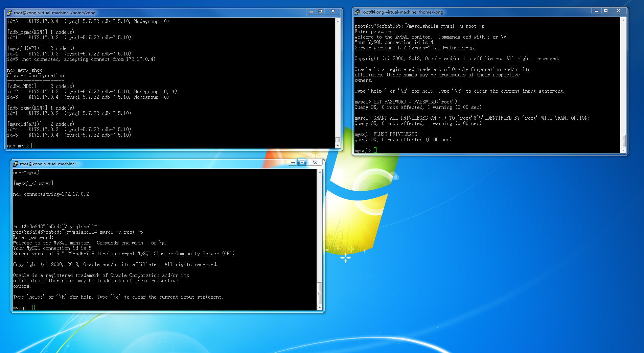Click "Query OK, 0 rows affected (0.05 sec)"
Image resolution: width=644 pixels, height=353 pixels.
tap(403, 140)
